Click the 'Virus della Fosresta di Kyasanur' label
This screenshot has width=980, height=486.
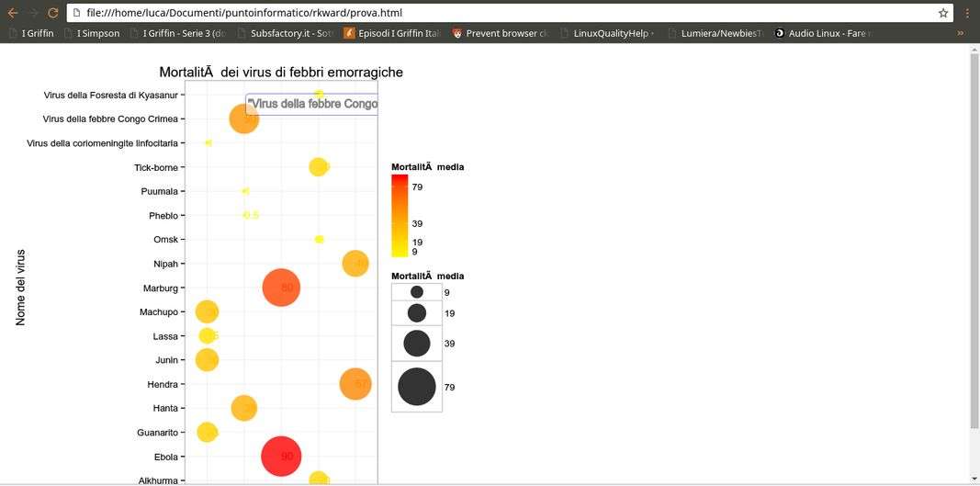tap(110, 95)
